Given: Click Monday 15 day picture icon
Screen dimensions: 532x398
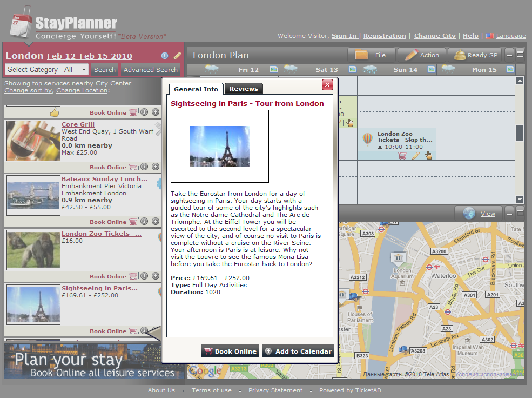Looking at the screenshot, I should point(510,69).
